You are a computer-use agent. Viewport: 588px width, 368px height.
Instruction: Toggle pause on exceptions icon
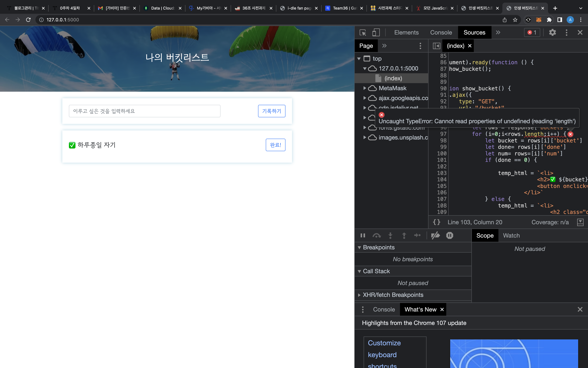[450, 235]
